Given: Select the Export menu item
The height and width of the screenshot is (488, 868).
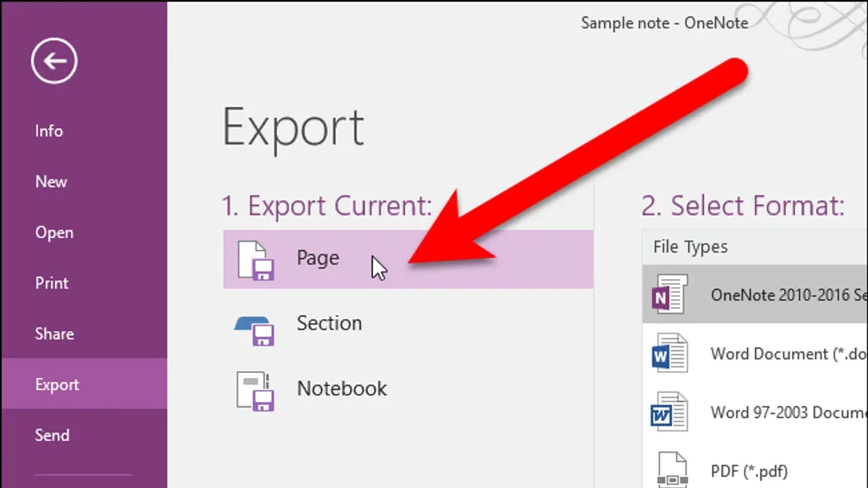Looking at the screenshot, I should pos(84,384).
